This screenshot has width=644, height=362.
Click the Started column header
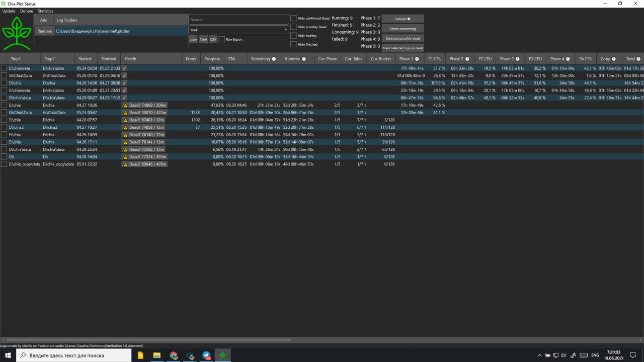[86, 59]
